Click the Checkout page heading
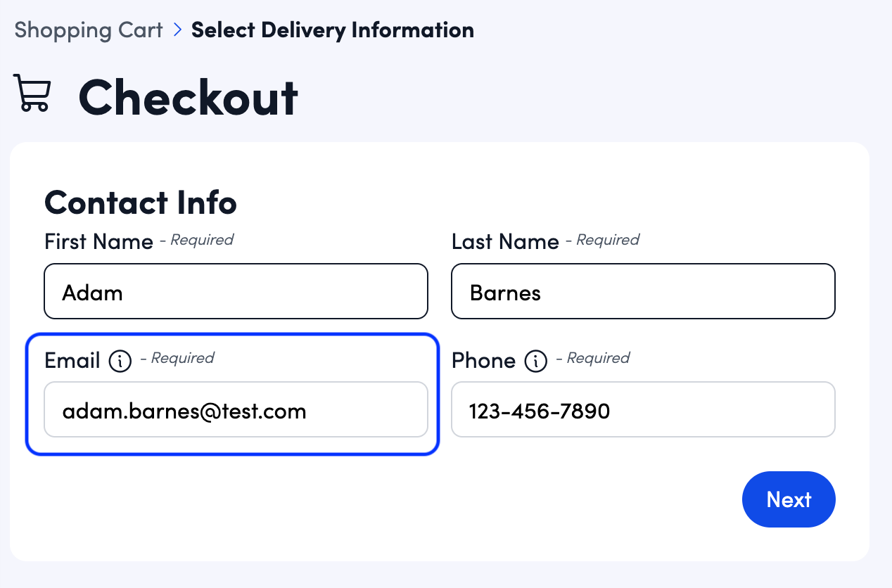This screenshot has height=588, width=892. pyautogui.click(x=189, y=97)
